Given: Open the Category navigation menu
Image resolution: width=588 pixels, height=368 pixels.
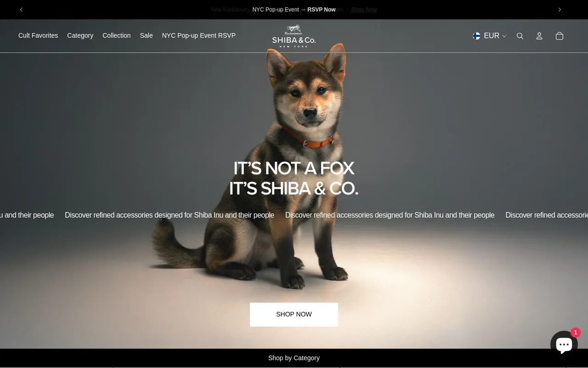Looking at the screenshot, I should pyautogui.click(x=80, y=35).
